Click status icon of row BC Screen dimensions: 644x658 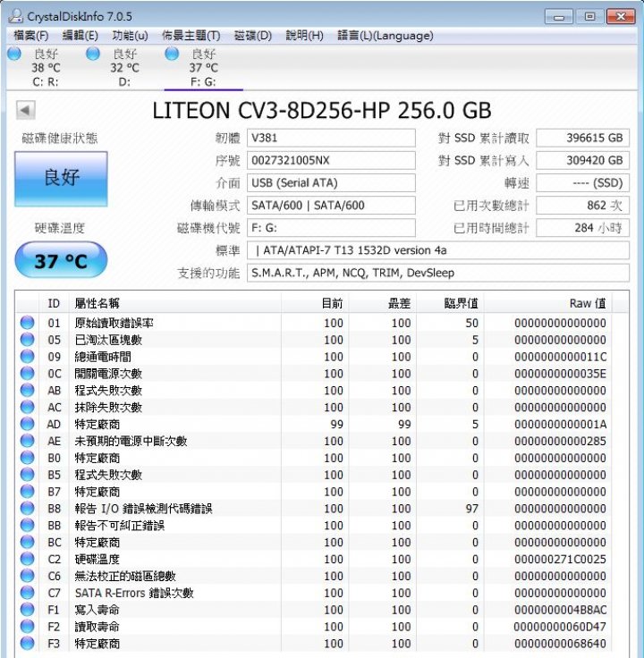[x=28, y=542]
